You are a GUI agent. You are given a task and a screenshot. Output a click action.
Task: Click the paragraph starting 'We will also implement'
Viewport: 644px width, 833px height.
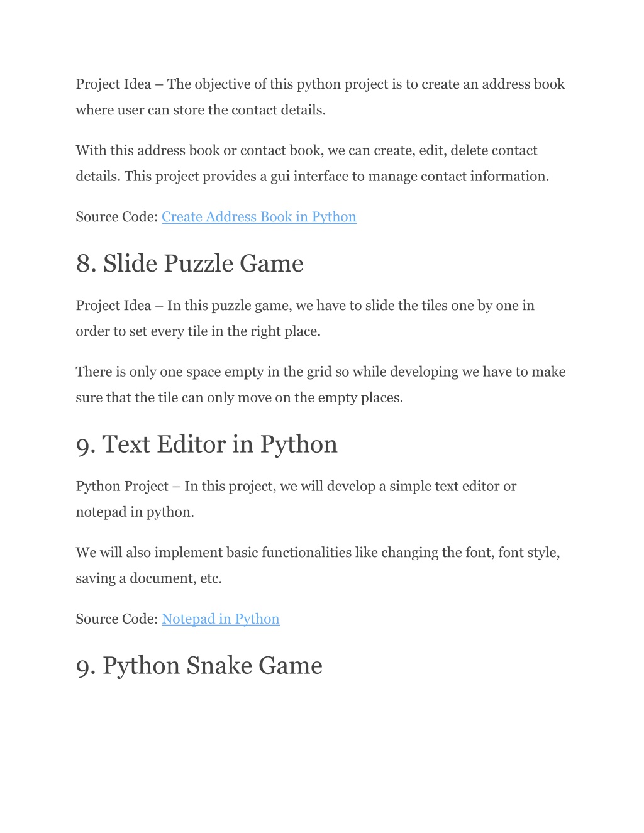click(318, 553)
